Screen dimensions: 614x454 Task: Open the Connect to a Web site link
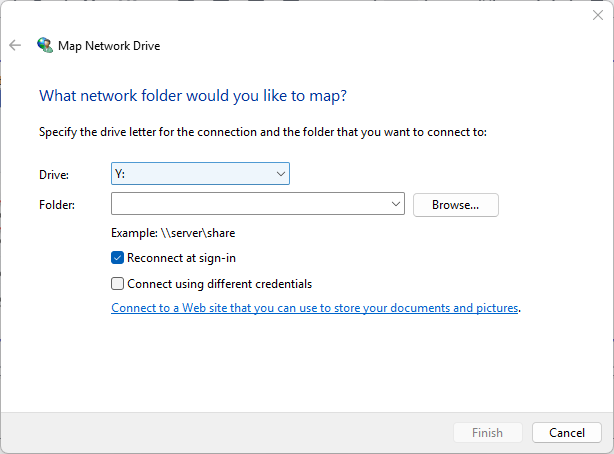coord(315,308)
